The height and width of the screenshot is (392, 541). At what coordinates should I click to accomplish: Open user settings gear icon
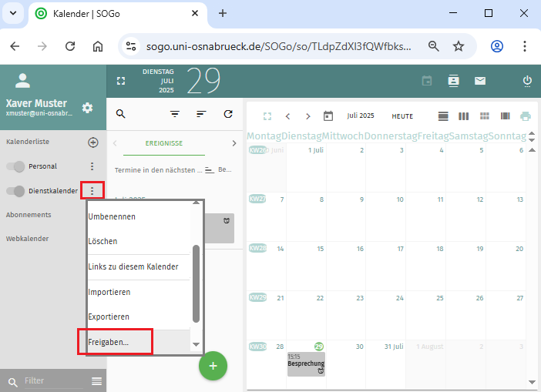point(87,108)
